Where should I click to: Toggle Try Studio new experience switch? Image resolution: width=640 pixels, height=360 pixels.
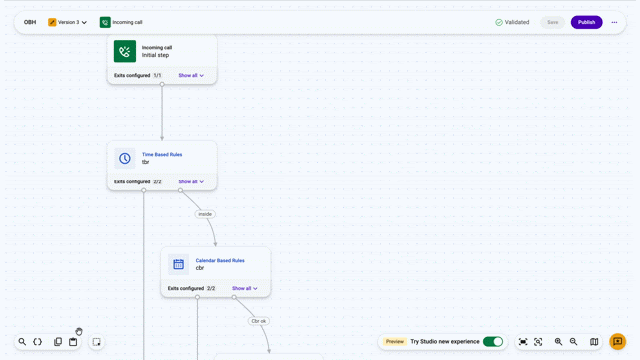493,342
